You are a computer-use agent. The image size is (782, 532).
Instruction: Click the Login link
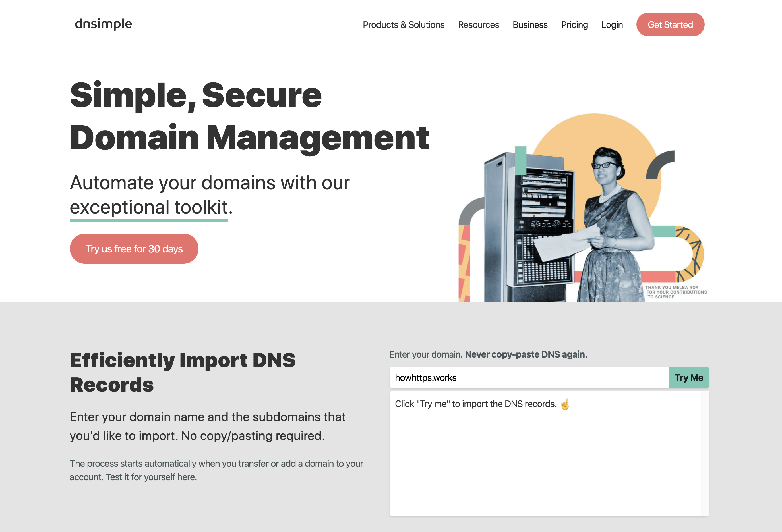tap(612, 25)
